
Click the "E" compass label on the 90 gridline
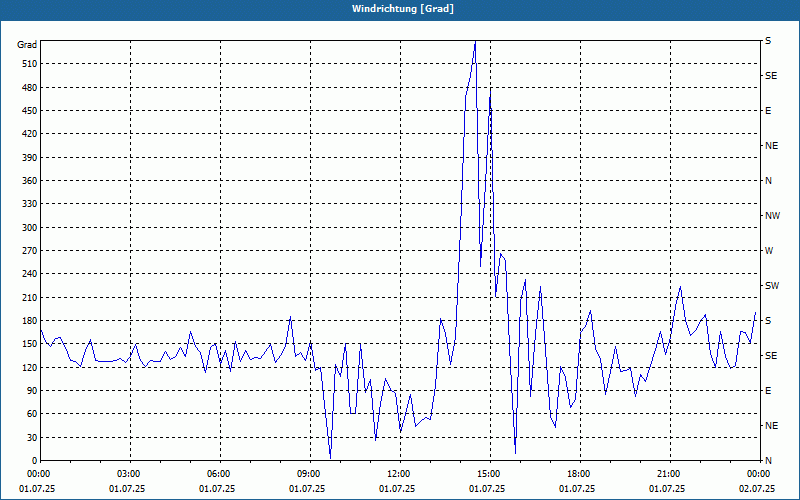(768, 391)
